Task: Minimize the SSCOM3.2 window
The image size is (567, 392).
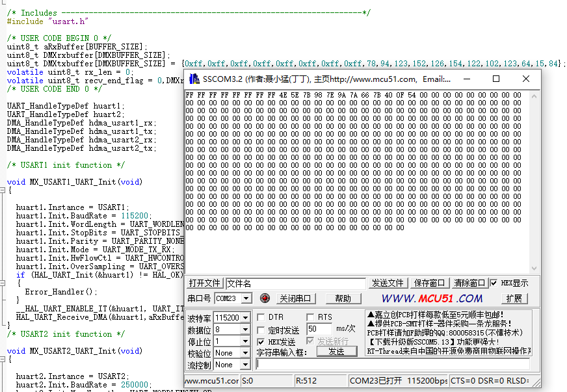Action: pyautogui.click(x=467, y=79)
